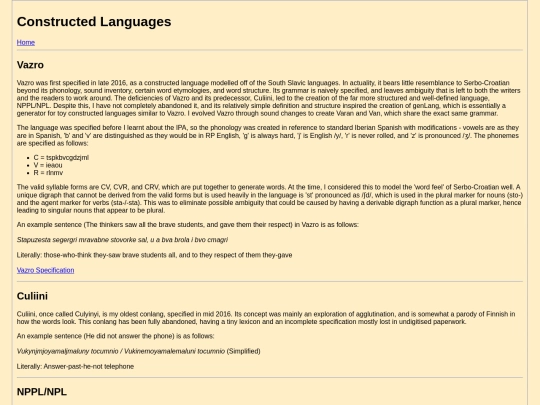
Task: Click 'An example sentence (He did not answer the phone)'
Action: pos(115,336)
